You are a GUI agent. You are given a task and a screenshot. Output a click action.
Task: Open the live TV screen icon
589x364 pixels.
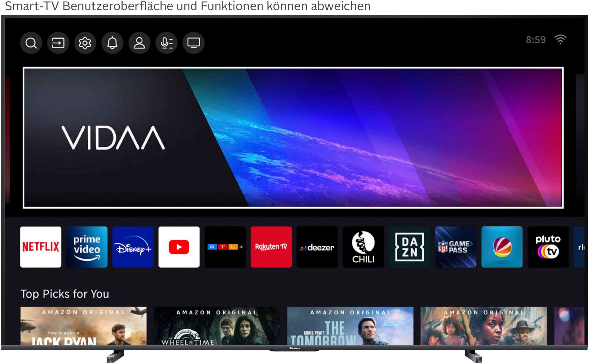pos(193,43)
